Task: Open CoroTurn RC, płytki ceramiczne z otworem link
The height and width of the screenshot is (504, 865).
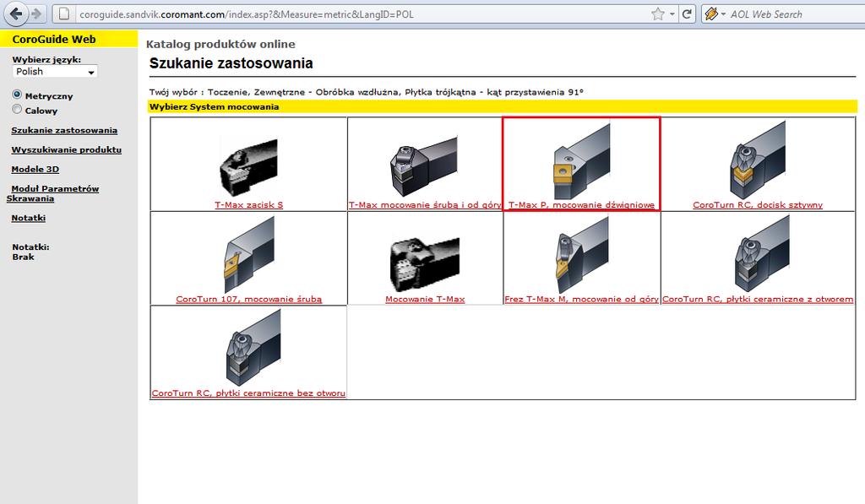Action: coord(758,300)
